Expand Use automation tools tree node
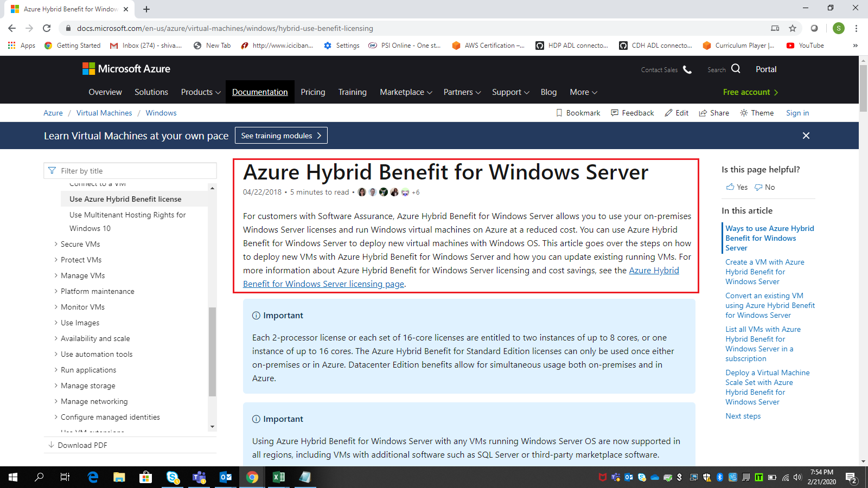 [56, 354]
